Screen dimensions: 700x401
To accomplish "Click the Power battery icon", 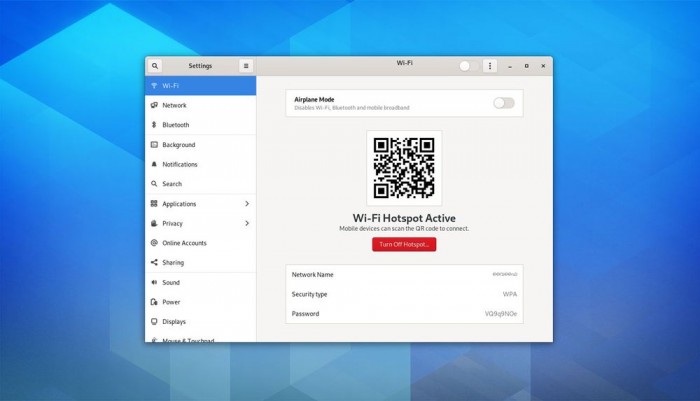I will [154, 302].
